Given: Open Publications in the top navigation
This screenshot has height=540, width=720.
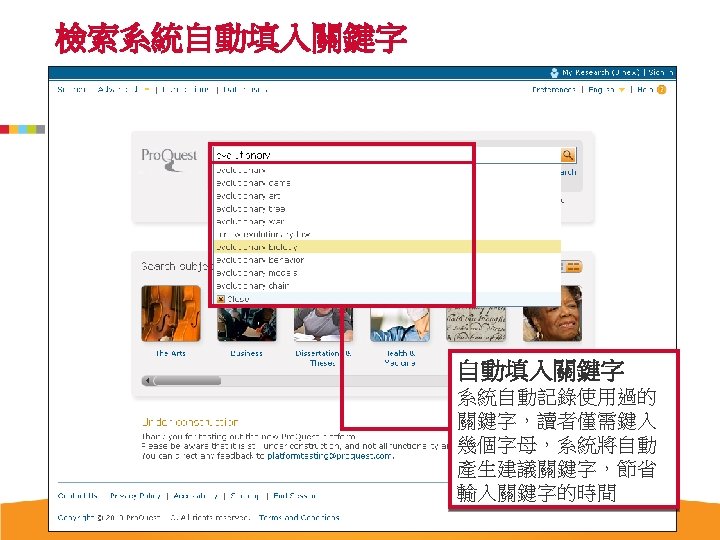Looking at the screenshot, I should pyautogui.click(x=185, y=90).
